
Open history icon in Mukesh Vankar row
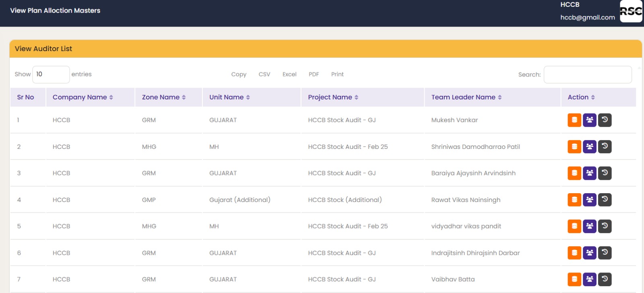point(605,120)
